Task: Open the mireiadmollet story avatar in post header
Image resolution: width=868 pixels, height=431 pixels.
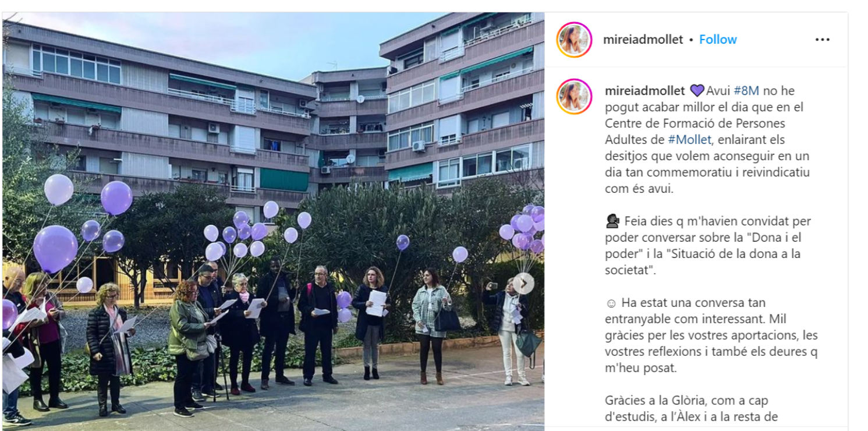Action: click(574, 40)
